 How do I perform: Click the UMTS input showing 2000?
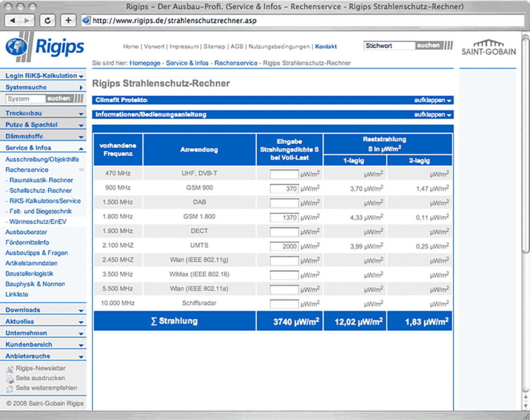pos(284,246)
